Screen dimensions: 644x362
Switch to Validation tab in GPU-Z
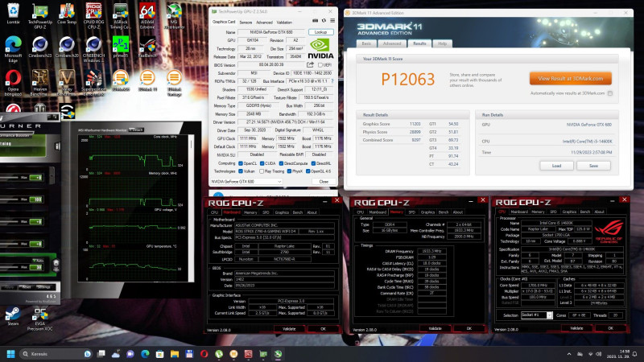tap(284, 23)
